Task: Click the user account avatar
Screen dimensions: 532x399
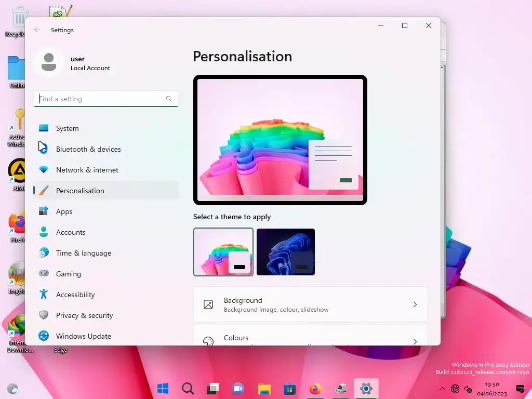Action: tap(49, 62)
